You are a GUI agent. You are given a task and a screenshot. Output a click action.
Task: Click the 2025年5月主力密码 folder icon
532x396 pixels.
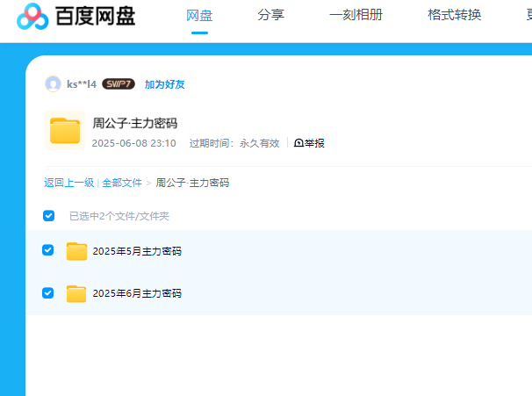(76, 251)
